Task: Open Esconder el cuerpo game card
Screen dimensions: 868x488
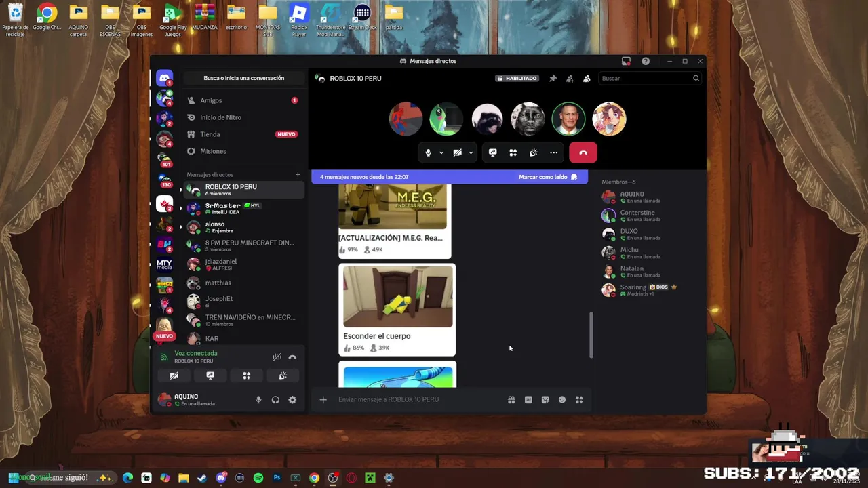Action: point(397,310)
